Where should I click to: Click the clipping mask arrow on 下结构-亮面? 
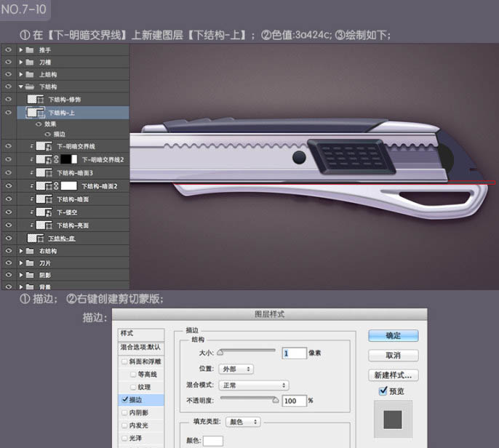[x=31, y=225]
